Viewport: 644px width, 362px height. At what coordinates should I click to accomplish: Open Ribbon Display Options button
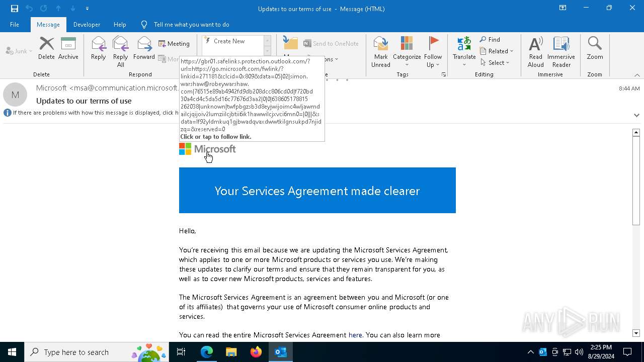point(563,8)
